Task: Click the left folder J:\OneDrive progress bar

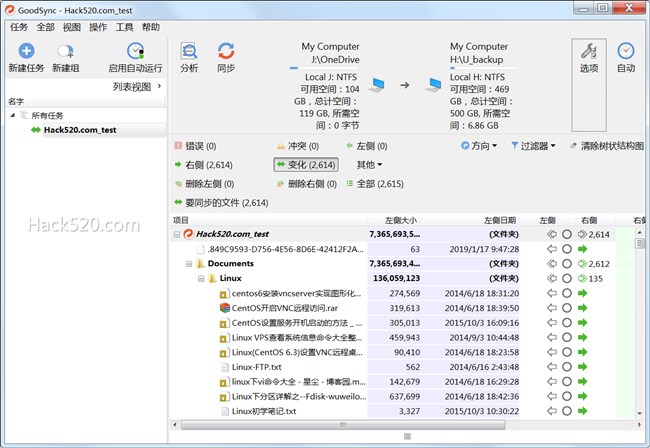Action: (x=324, y=68)
